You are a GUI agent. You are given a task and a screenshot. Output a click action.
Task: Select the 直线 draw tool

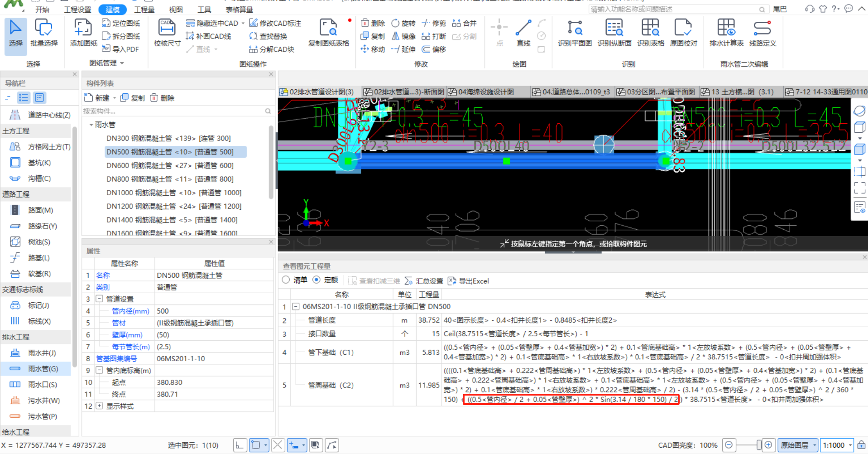coord(523,34)
